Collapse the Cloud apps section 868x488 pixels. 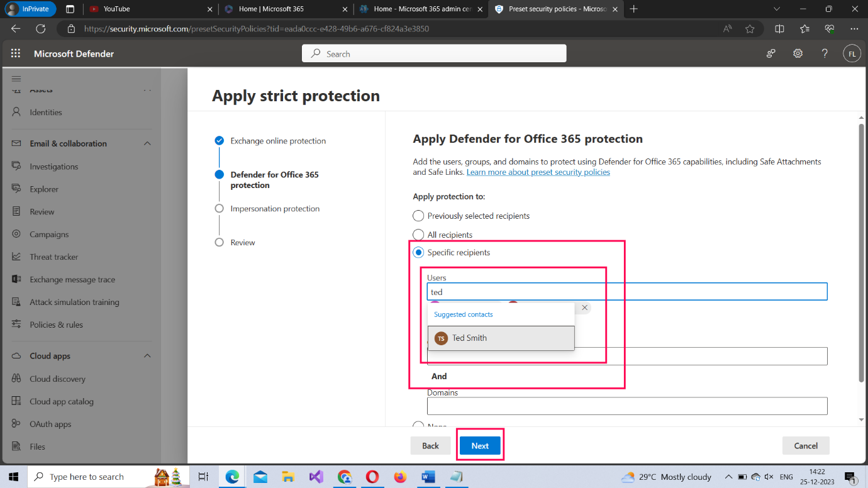pyautogui.click(x=147, y=356)
